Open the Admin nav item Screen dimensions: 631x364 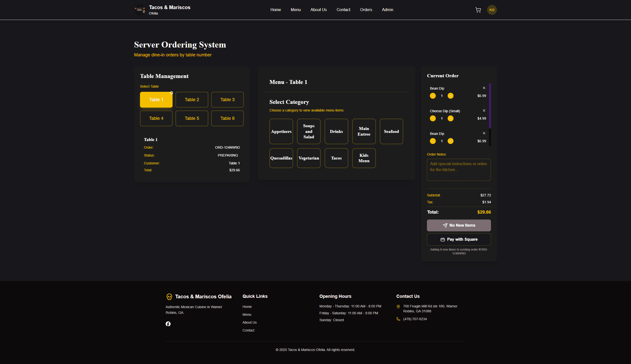[387, 10]
